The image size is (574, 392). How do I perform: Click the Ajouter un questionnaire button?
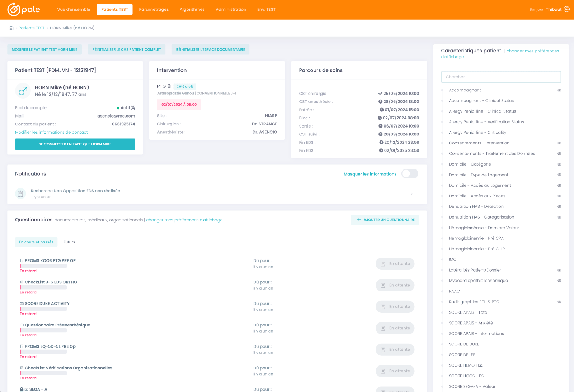(385, 220)
